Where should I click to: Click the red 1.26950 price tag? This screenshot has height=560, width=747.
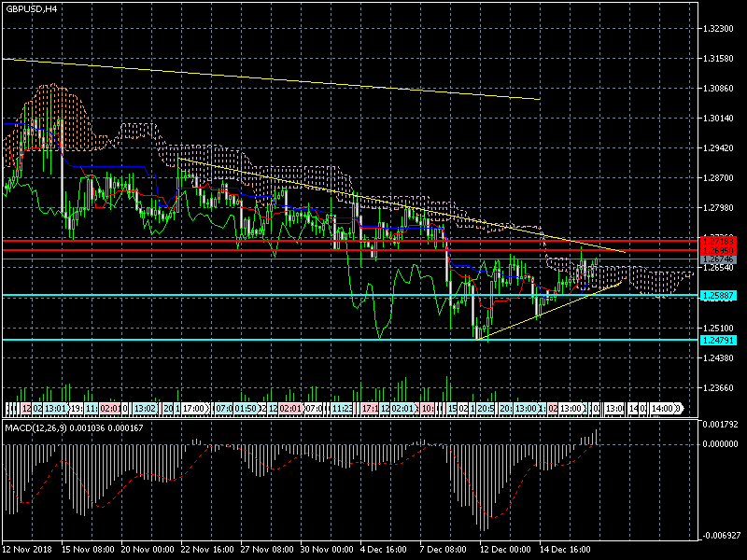click(x=719, y=251)
